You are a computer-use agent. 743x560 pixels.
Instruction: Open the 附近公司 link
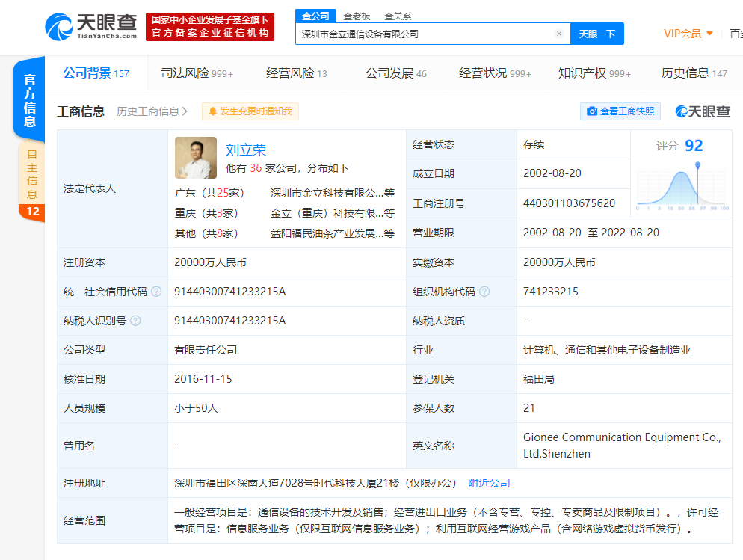(489, 483)
